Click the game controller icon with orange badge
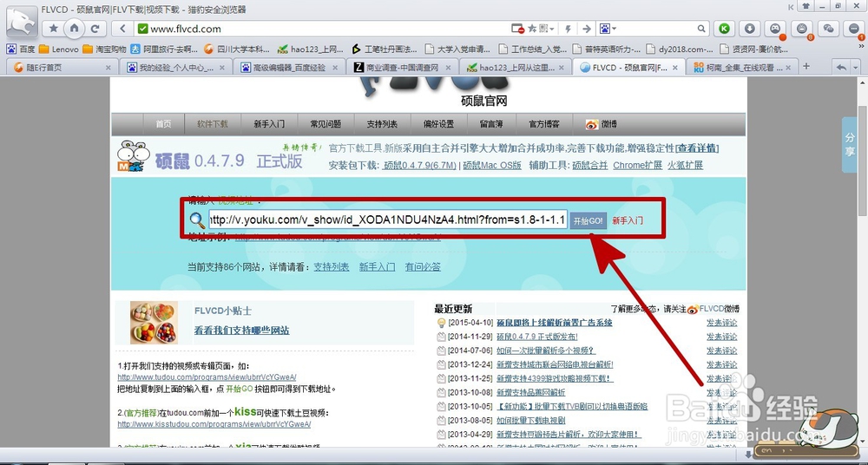The width and height of the screenshot is (868, 465). tap(775, 29)
